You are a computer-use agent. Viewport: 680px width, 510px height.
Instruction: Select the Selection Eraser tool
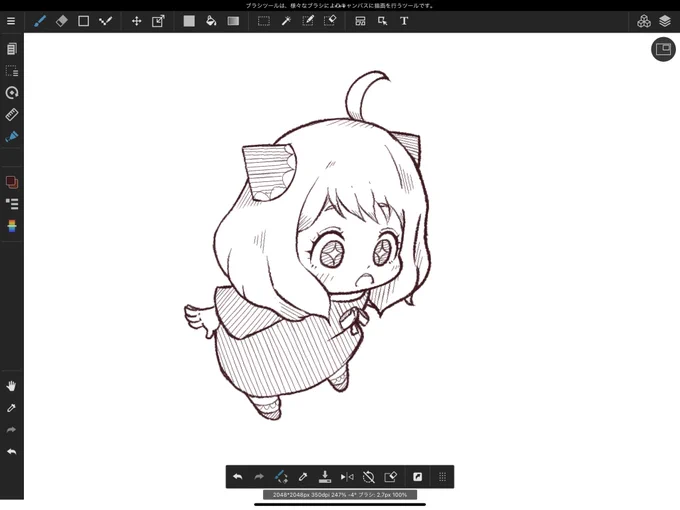point(330,21)
